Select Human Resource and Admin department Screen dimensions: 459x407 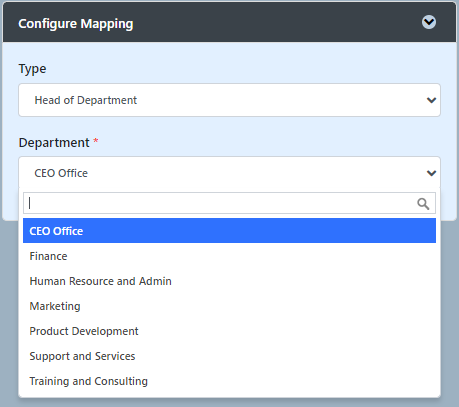229,281
